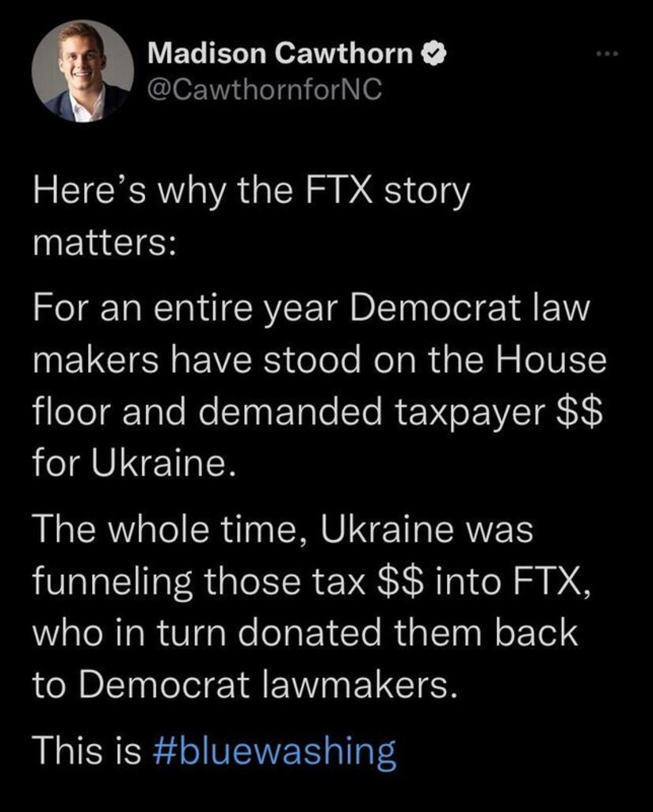This screenshot has height=812, width=653.
Task: Open the three-dot more options menu
Action: click(x=606, y=55)
